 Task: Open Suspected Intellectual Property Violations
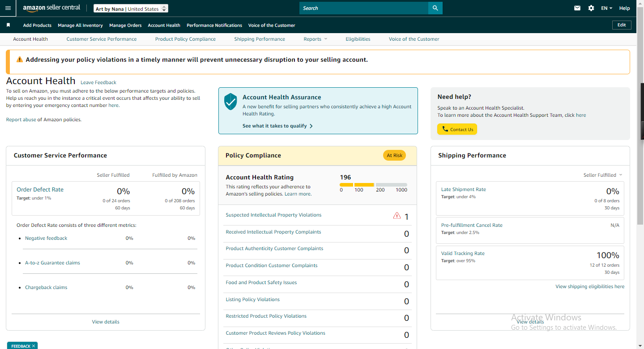click(273, 215)
